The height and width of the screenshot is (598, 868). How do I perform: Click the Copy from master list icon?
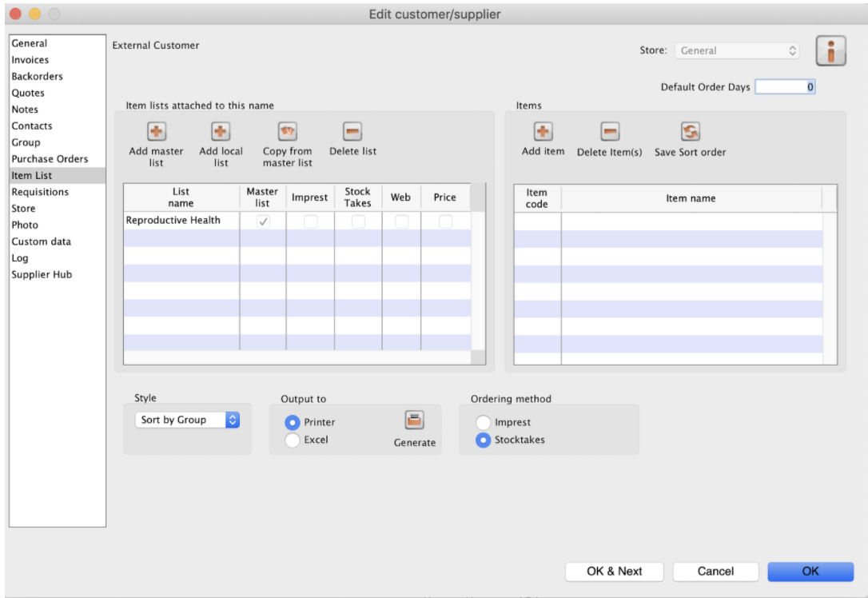tap(287, 132)
